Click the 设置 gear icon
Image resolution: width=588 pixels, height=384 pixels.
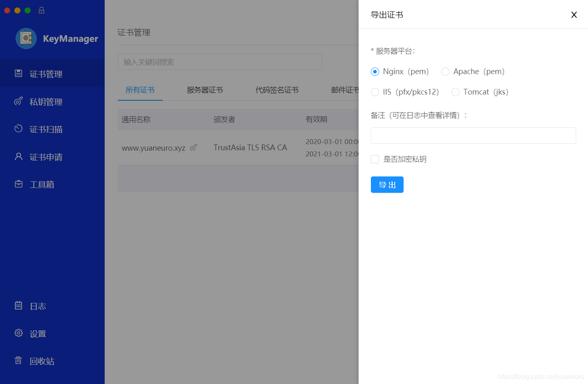pos(18,333)
